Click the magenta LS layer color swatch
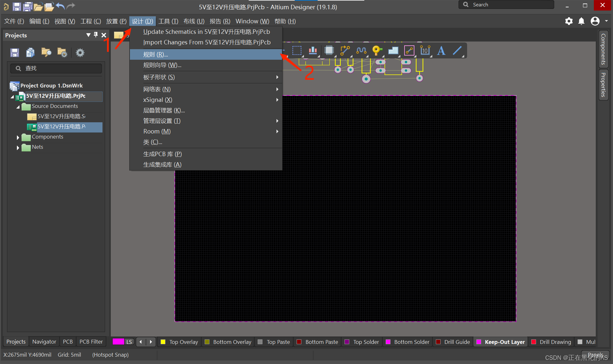The width and height of the screenshot is (613, 364). [x=118, y=342]
